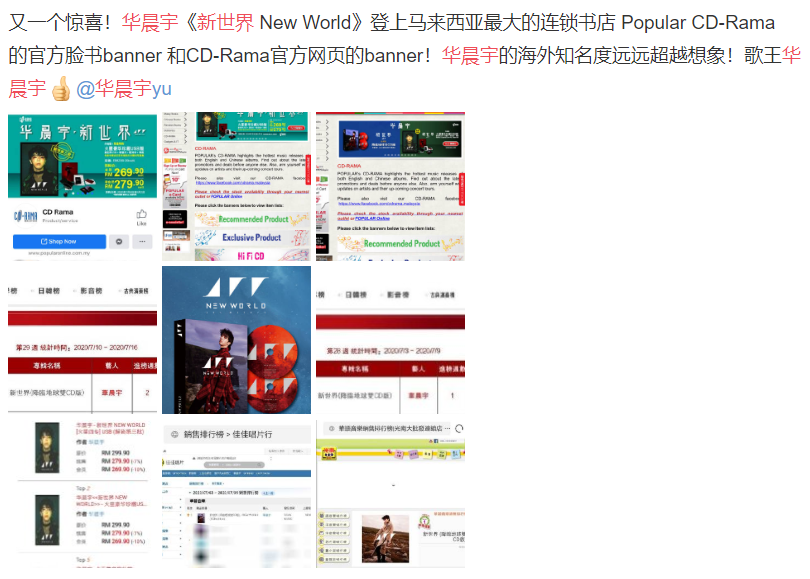Open the bottom-right music chart thumbnail
Screen dimensions: 810x579
(390, 494)
